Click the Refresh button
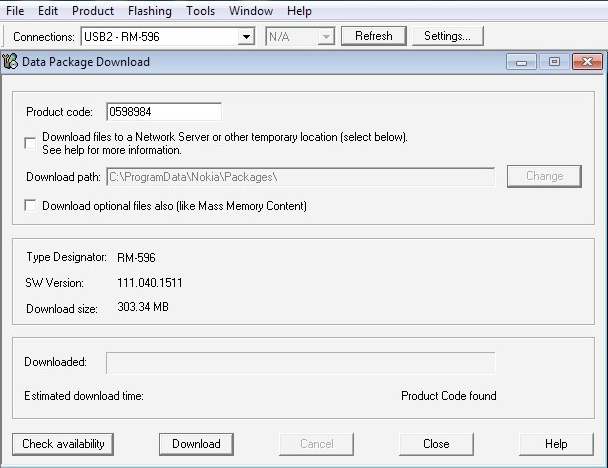Image resolution: width=608 pixels, height=468 pixels. click(x=374, y=36)
